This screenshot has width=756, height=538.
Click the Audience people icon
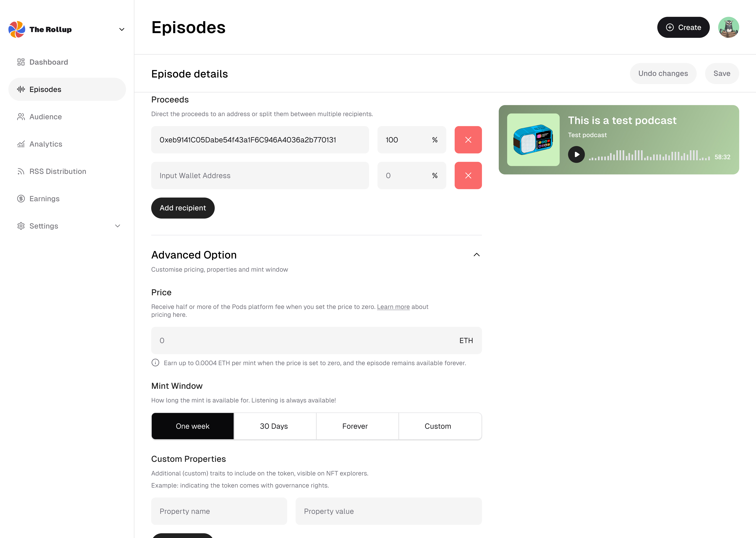(21, 117)
